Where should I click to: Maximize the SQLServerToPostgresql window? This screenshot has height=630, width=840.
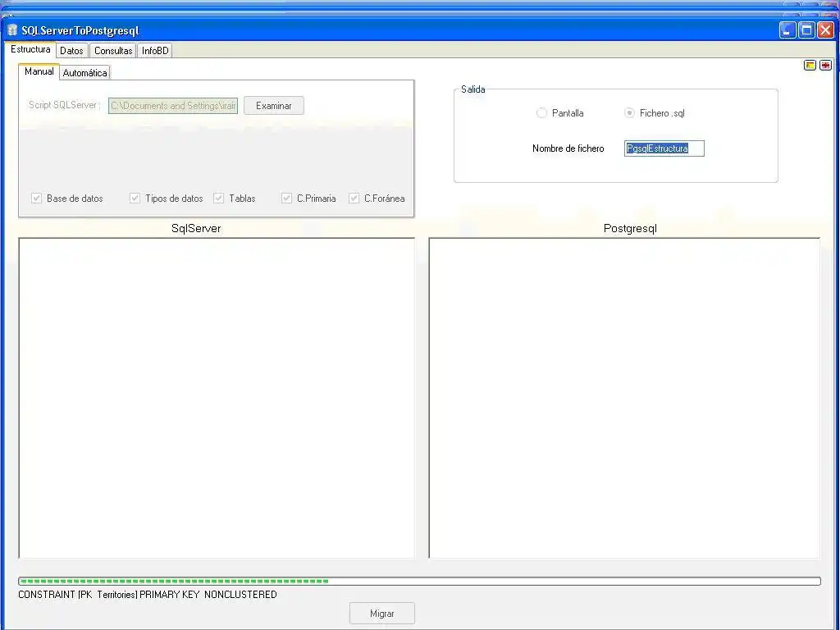tap(806, 30)
